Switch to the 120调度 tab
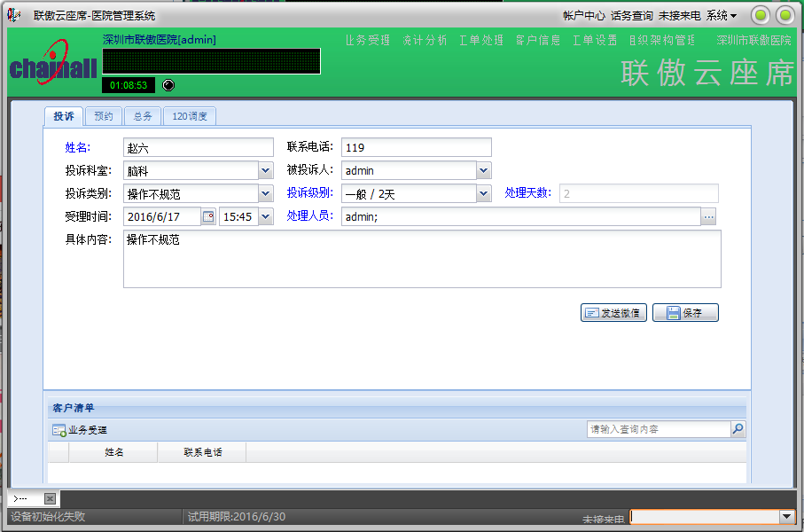 pyautogui.click(x=190, y=116)
